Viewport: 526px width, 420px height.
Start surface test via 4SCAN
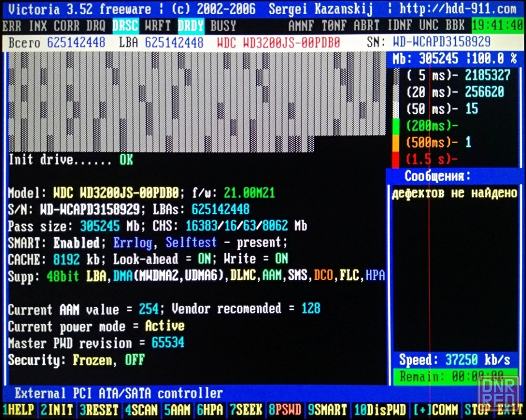tap(141, 409)
